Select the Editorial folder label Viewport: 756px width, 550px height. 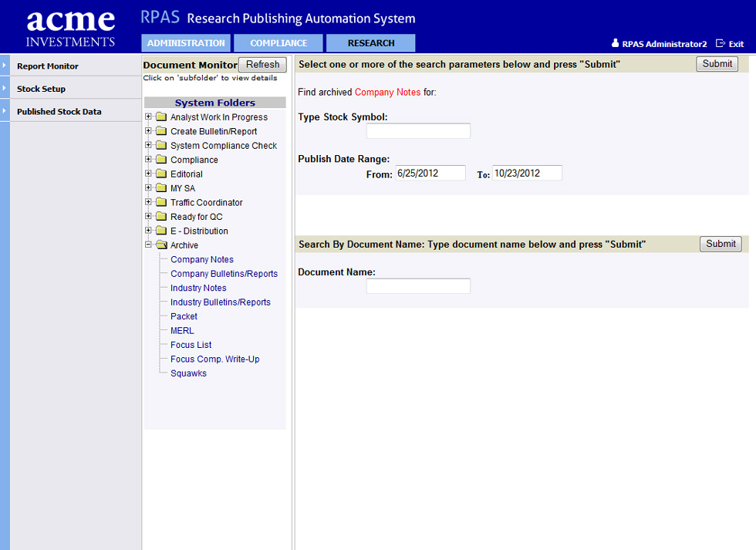(x=187, y=174)
